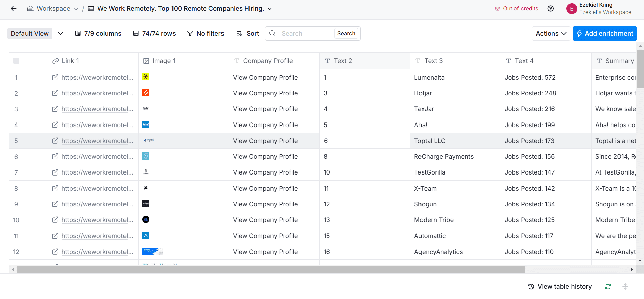Select the Text 2 column header
Image resolution: width=644 pixels, height=299 pixels.
[x=365, y=61]
